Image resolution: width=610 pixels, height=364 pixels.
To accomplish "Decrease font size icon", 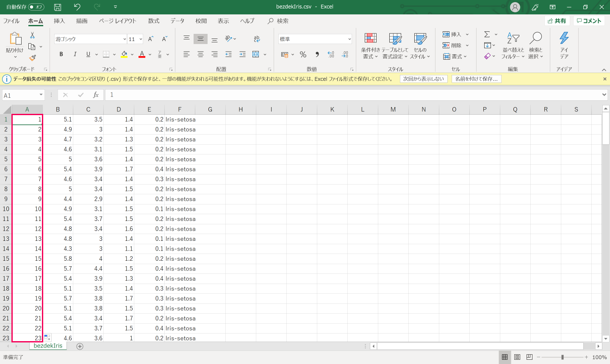I will tap(165, 39).
